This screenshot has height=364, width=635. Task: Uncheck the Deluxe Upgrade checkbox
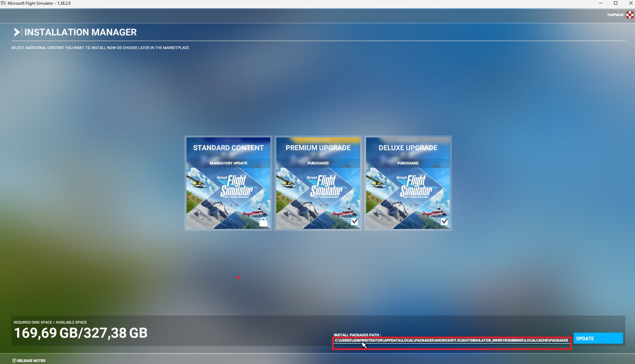tap(444, 222)
